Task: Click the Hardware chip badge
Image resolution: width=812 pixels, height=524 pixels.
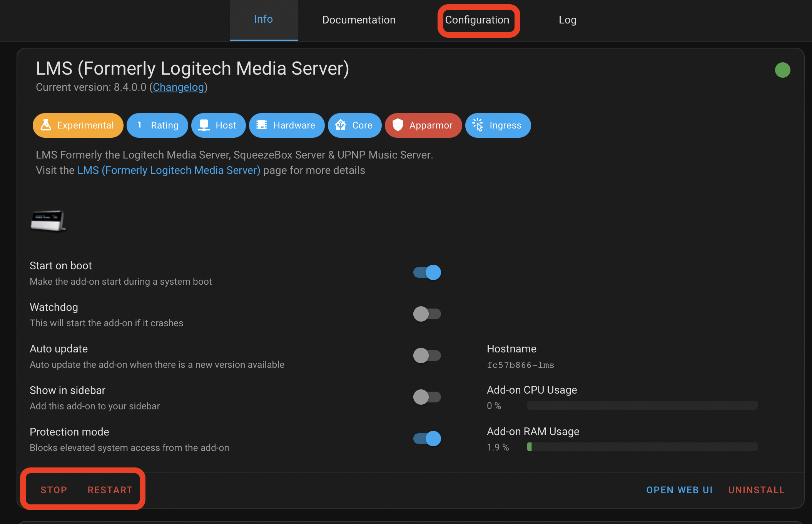Action: 287,125
